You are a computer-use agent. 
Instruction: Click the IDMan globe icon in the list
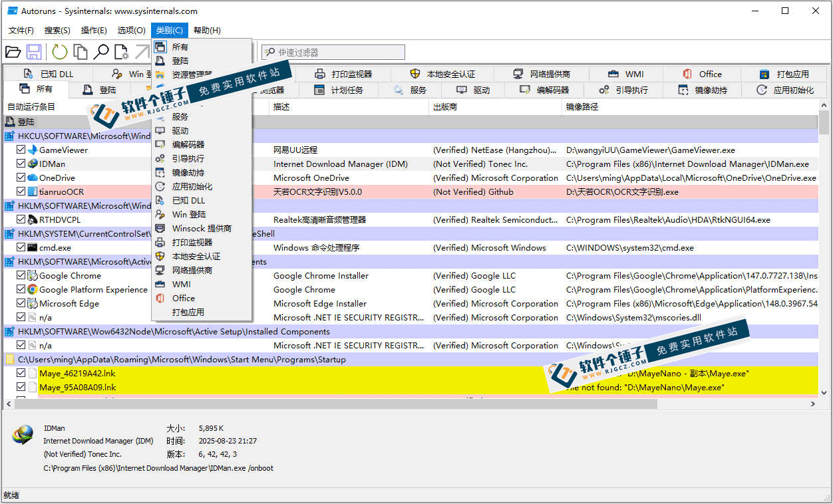[x=33, y=164]
